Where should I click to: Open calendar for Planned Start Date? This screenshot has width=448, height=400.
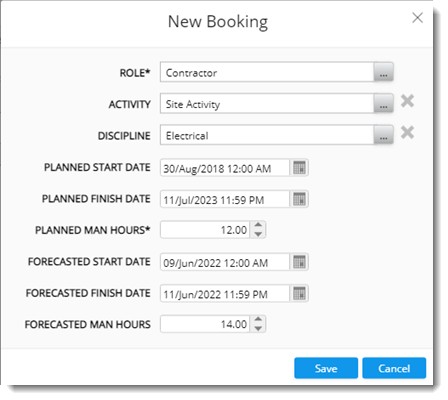click(299, 167)
